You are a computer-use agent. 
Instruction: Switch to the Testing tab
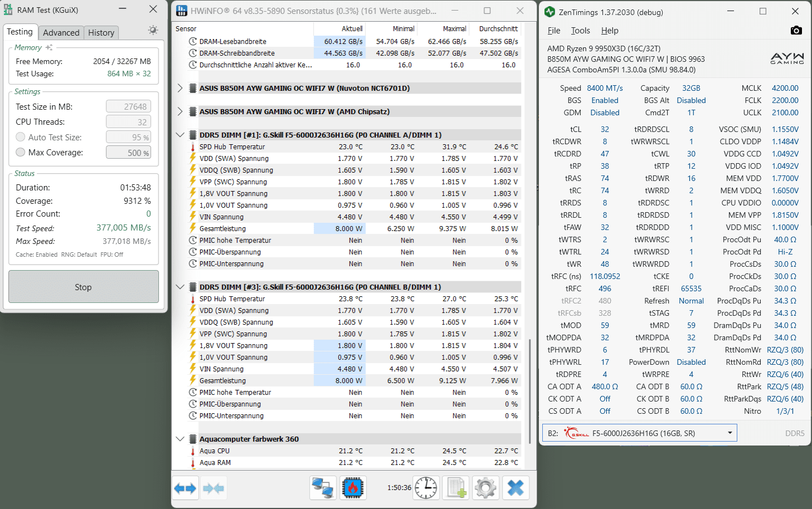click(20, 32)
